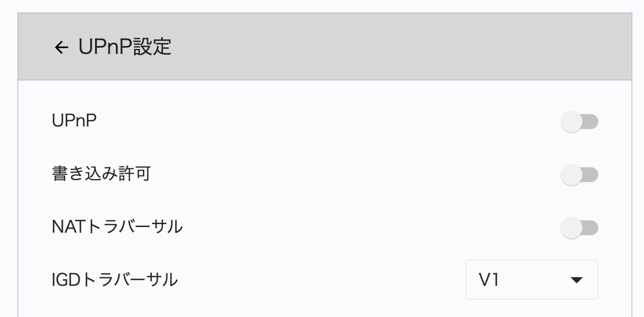This screenshot has width=644, height=317.
Task: Open the dropdown currently showing V1
Action: 532,280
